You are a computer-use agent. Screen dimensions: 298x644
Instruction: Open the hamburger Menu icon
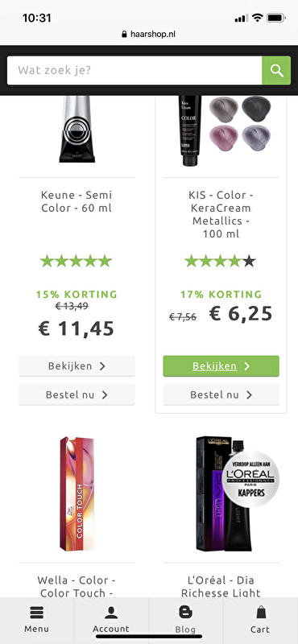(36, 613)
